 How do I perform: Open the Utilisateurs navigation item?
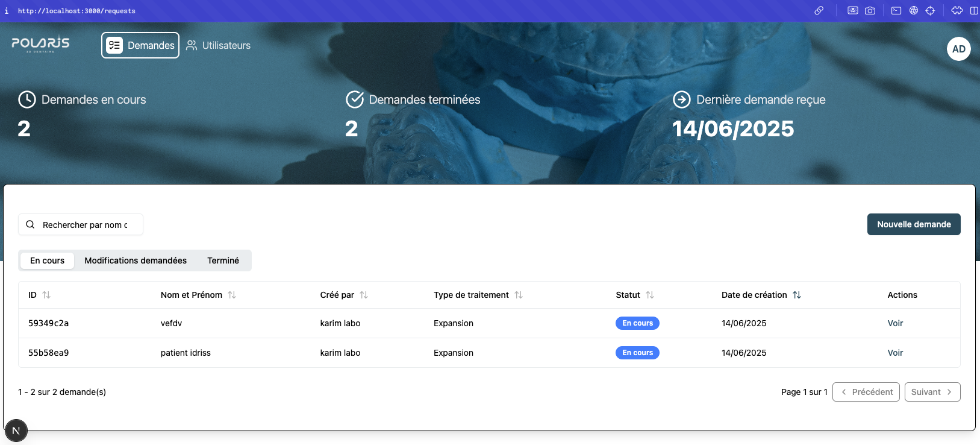[218, 45]
